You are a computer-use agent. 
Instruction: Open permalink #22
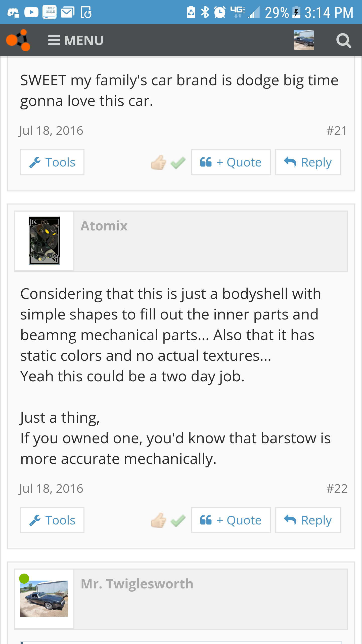(337, 489)
